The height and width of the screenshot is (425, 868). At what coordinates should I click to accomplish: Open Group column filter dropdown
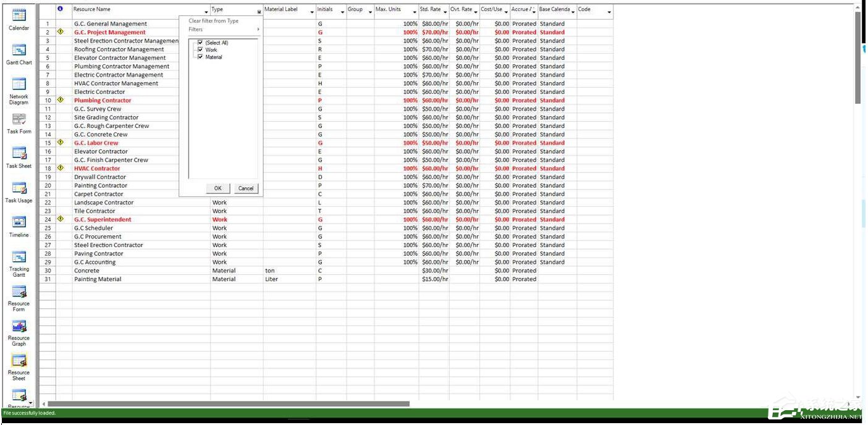click(x=370, y=12)
